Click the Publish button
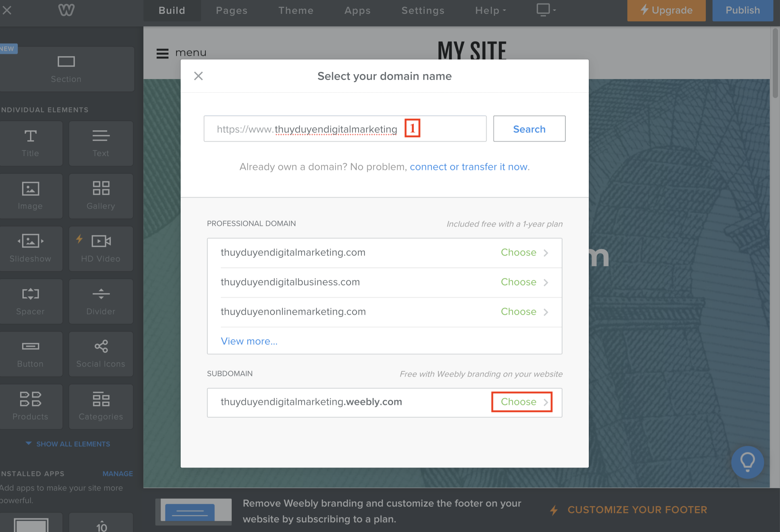The height and width of the screenshot is (532, 780). [x=742, y=11]
